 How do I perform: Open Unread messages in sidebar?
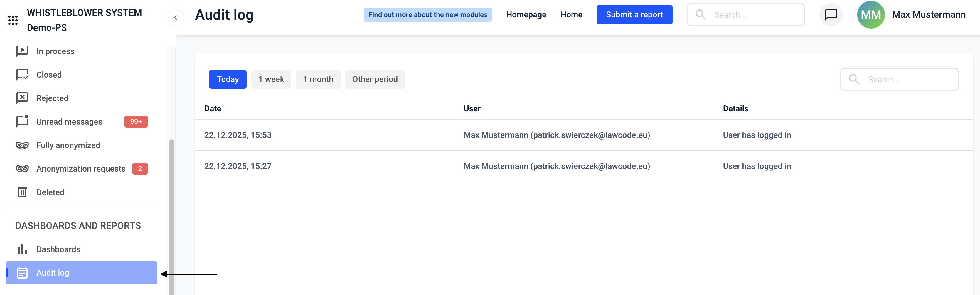tap(69, 122)
